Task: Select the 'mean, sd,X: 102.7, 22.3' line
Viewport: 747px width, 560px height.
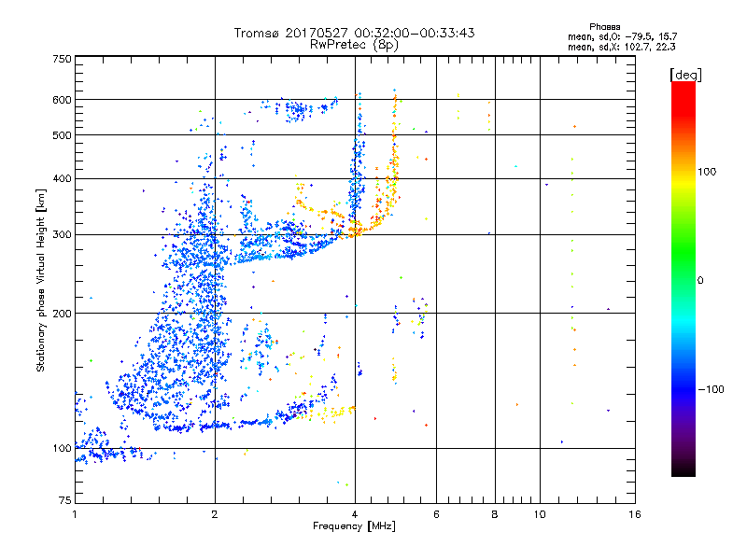Action: tap(621, 47)
